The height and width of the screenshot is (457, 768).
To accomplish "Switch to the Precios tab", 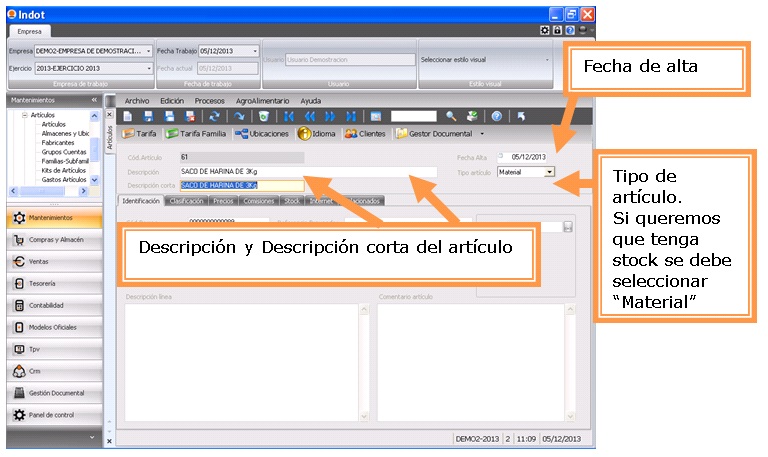I will (224, 201).
